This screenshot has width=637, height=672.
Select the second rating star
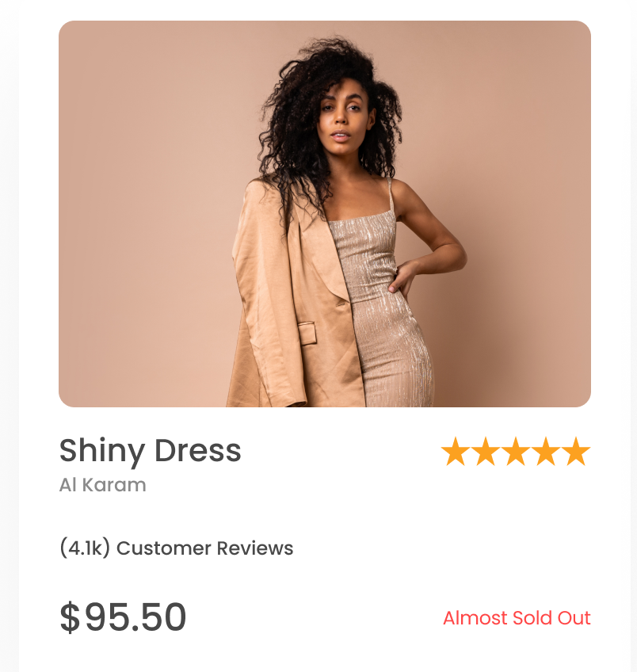pyautogui.click(x=486, y=451)
